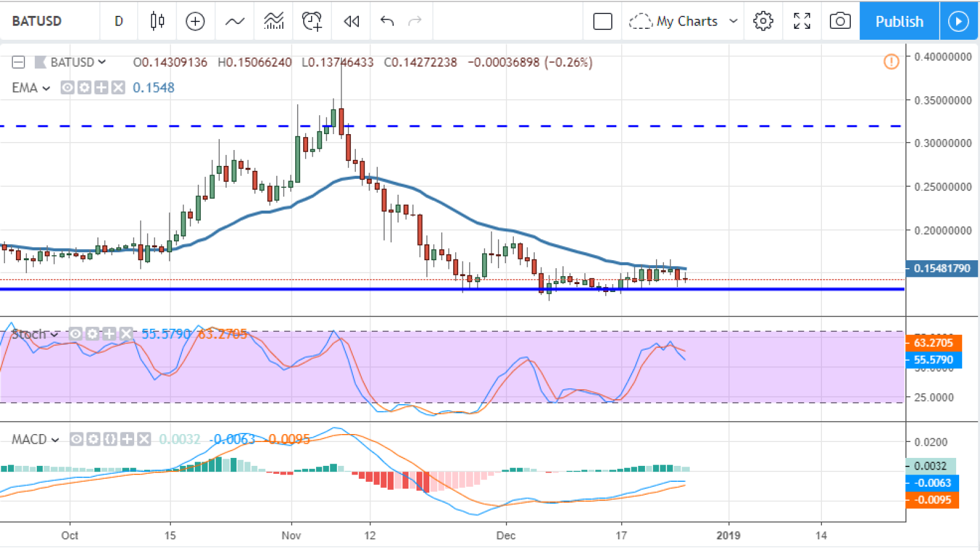Remove the EMA indicator
Viewport: 980px width, 551px height.
pyautogui.click(x=118, y=88)
